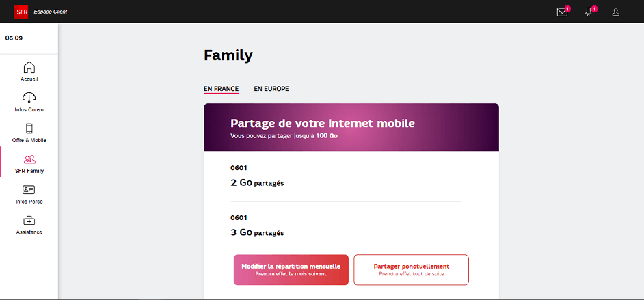Select Offre & Mobile phone icon
The height and width of the screenshot is (300, 644).
[x=29, y=129]
